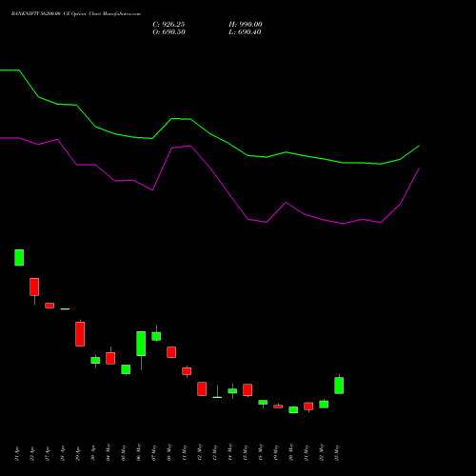Viewport: 476px width, 476px height.
Task: Click the 29 Apr date label
Action: pos(78,453)
